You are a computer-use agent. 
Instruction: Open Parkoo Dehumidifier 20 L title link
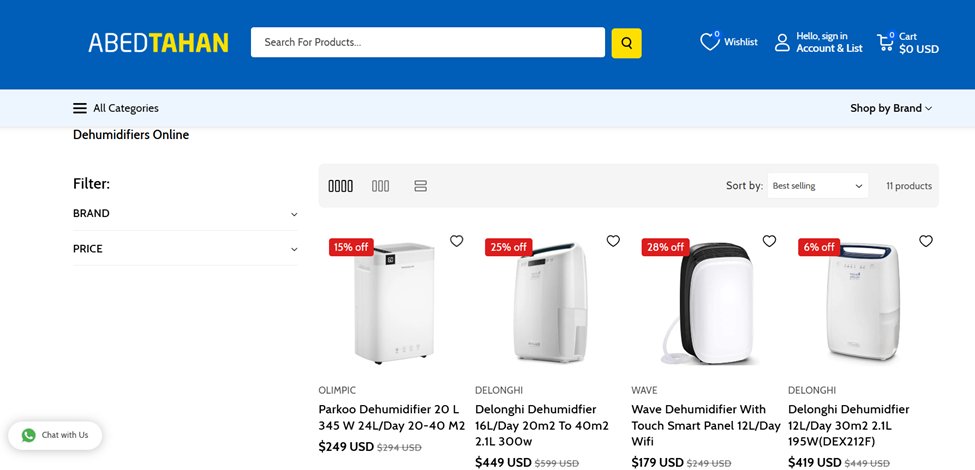click(392, 418)
